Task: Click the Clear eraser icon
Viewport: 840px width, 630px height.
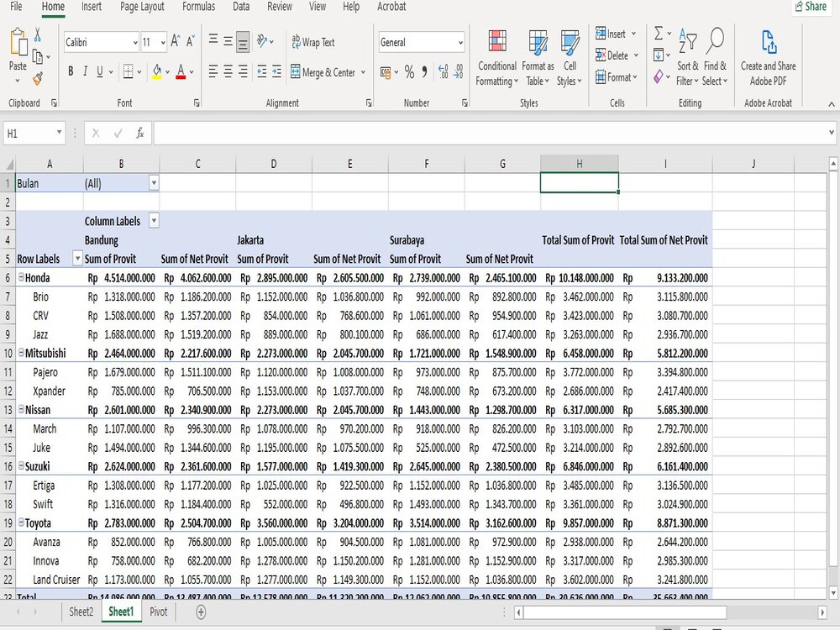Action: tap(659, 76)
